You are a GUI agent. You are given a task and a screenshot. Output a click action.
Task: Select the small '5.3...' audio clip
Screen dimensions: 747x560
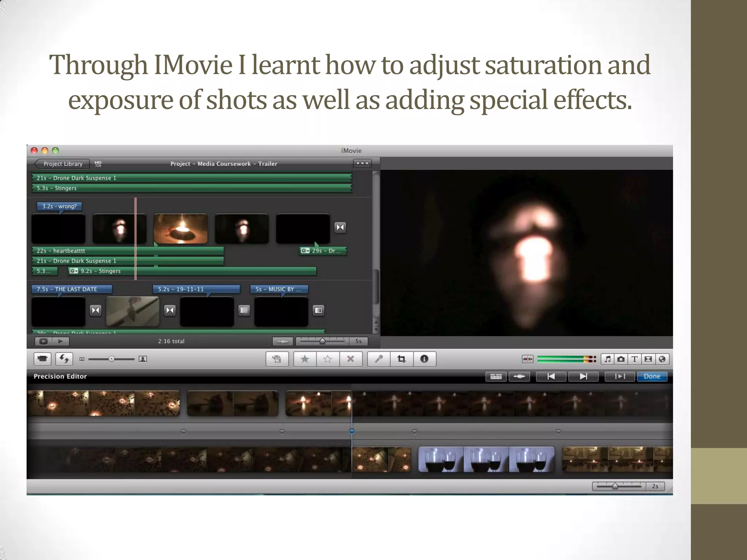[44, 271]
